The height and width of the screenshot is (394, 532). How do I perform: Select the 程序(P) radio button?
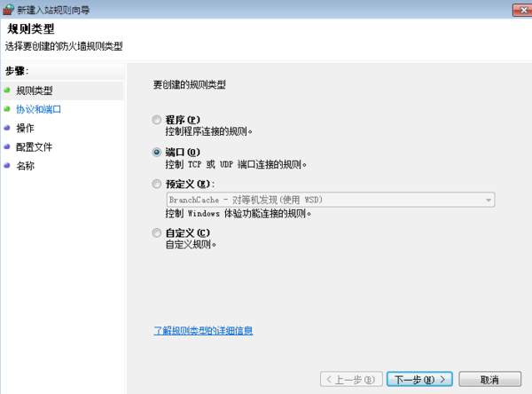[x=156, y=120]
